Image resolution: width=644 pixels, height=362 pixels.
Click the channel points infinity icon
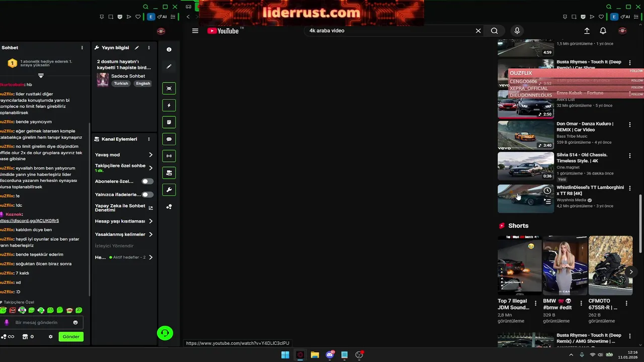(x=8, y=337)
